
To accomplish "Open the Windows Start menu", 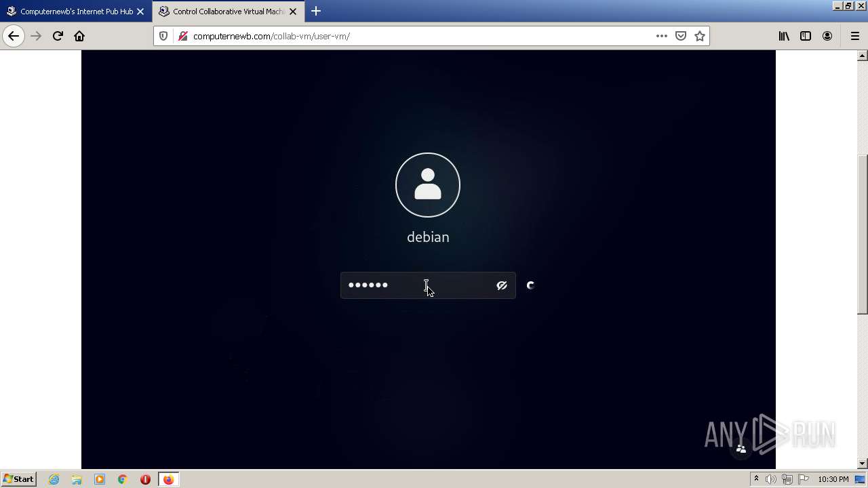I will (19, 479).
